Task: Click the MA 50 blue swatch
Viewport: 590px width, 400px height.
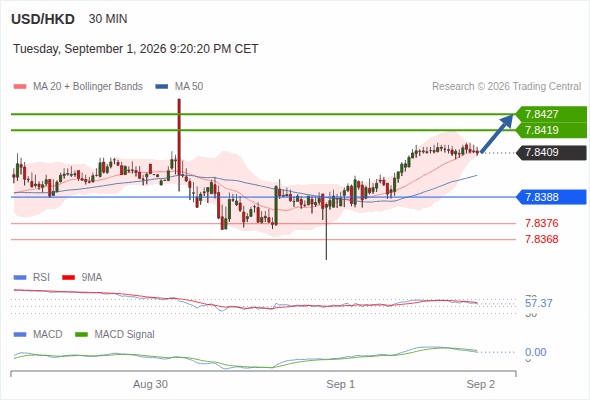Action: pos(162,87)
